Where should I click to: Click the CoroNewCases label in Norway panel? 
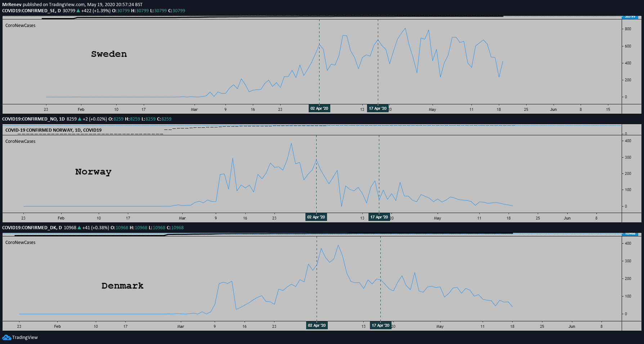tap(21, 141)
